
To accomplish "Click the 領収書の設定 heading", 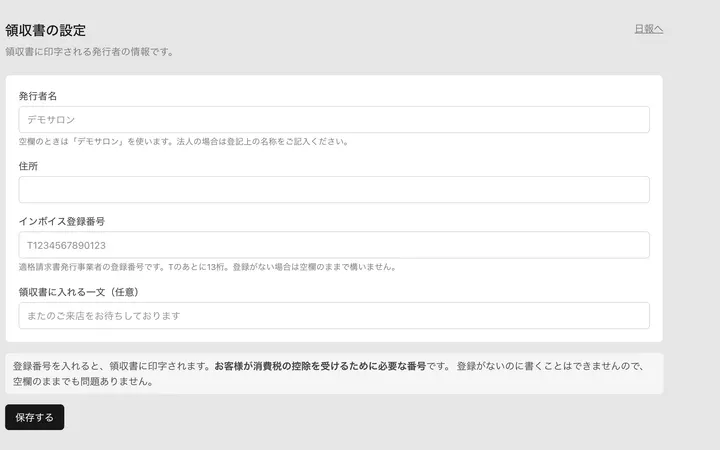I will pyautogui.click(x=45, y=30).
